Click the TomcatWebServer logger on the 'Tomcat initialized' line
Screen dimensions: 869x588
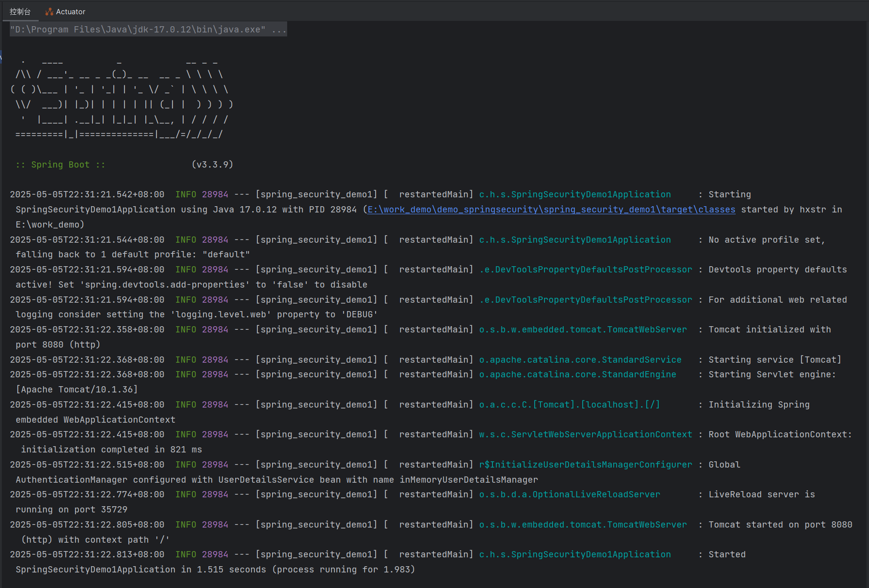pos(583,329)
